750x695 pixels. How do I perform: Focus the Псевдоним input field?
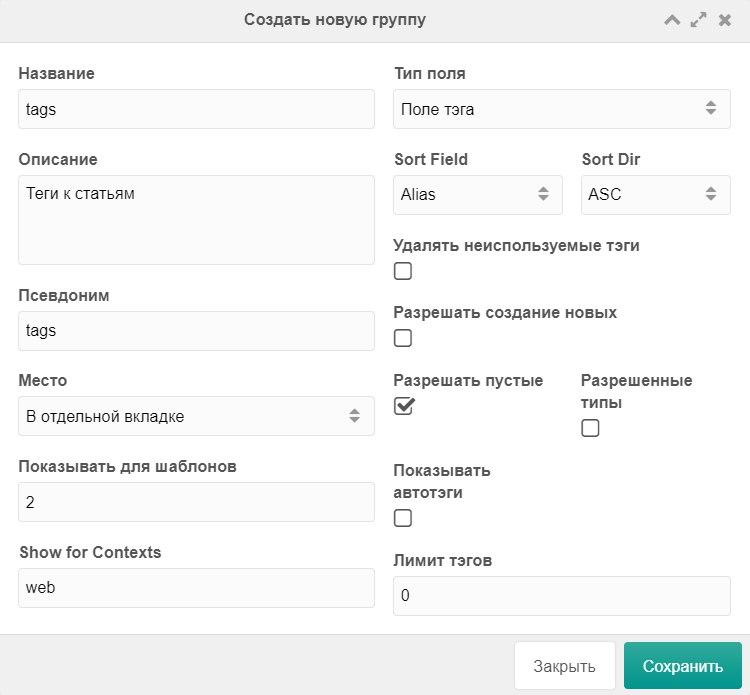[x=196, y=331]
